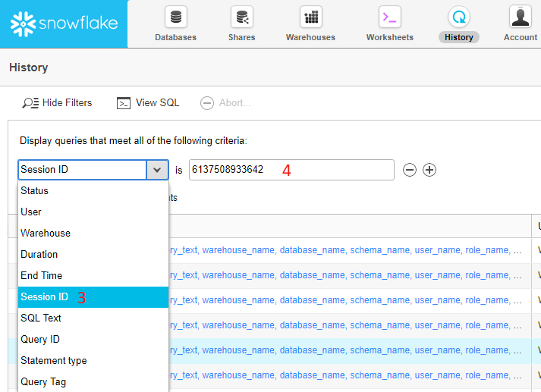Choose Status from the filter list
This screenshot has width=541, height=392.
click(x=35, y=191)
